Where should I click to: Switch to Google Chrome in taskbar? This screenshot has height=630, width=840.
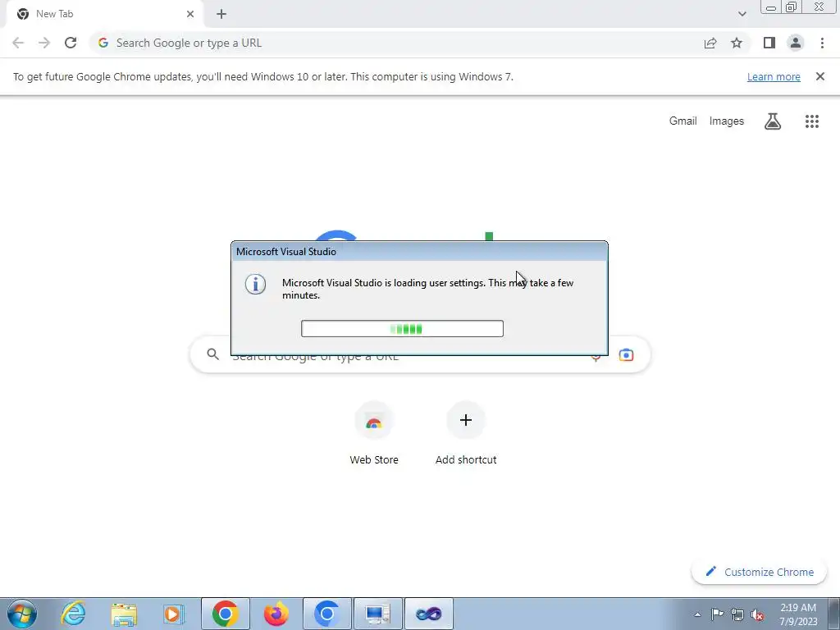click(x=225, y=614)
